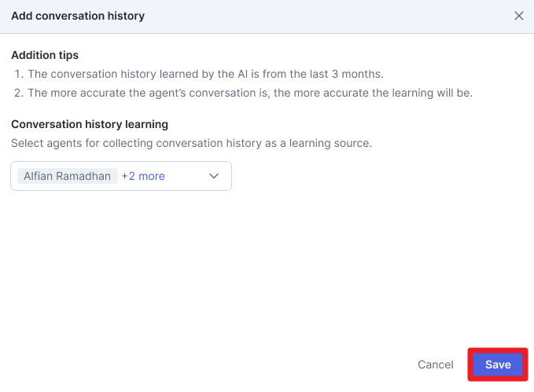The image size is (534, 392).
Task: Close the Add conversation history dialog
Action: (519, 16)
